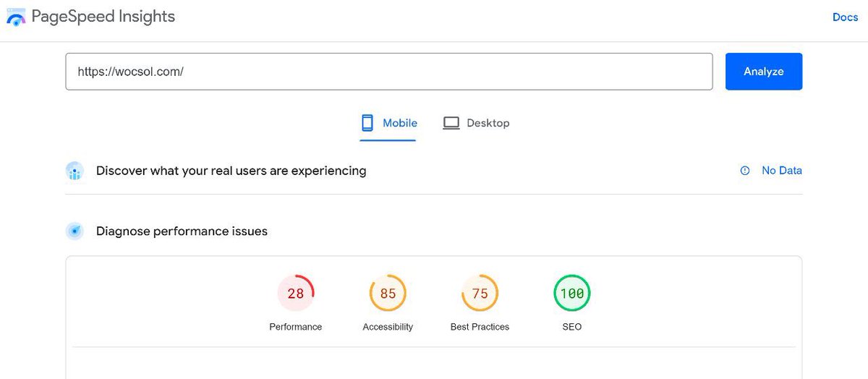Click the Diagnose performance issues heading
This screenshot has height=379, width=868.
click(182, 231)
